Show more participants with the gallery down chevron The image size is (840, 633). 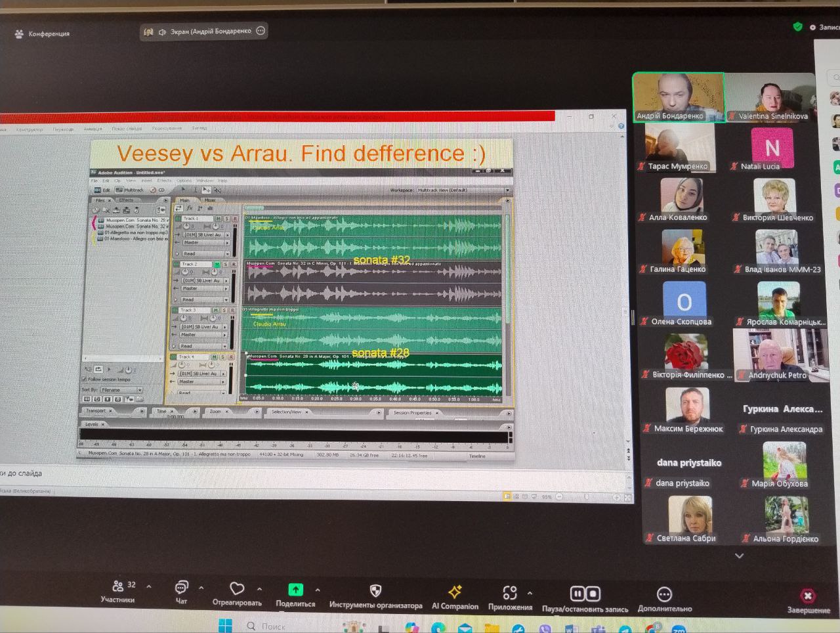(740, 556)
